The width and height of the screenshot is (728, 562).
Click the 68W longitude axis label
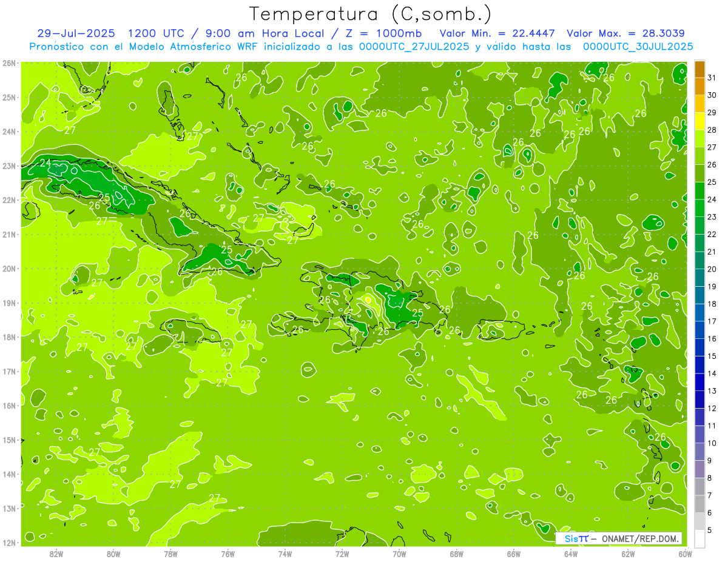(x=457, y=554)
